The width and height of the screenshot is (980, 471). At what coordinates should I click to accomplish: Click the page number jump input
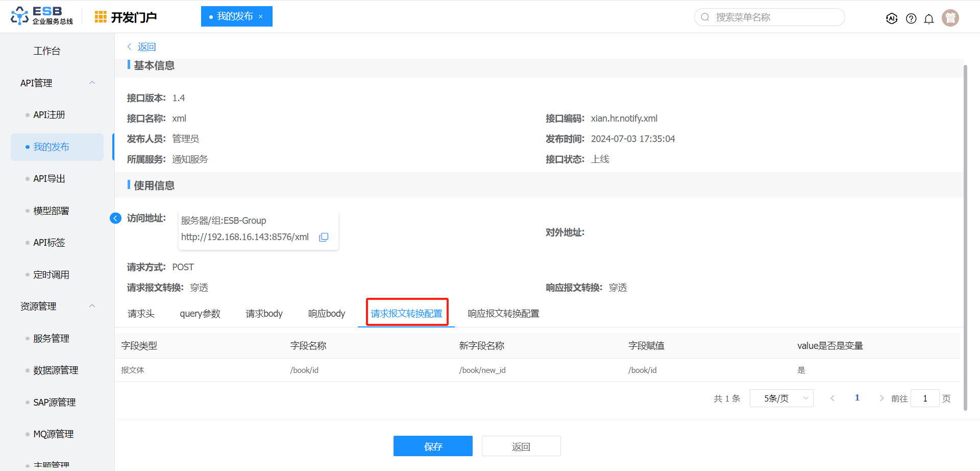924,398
